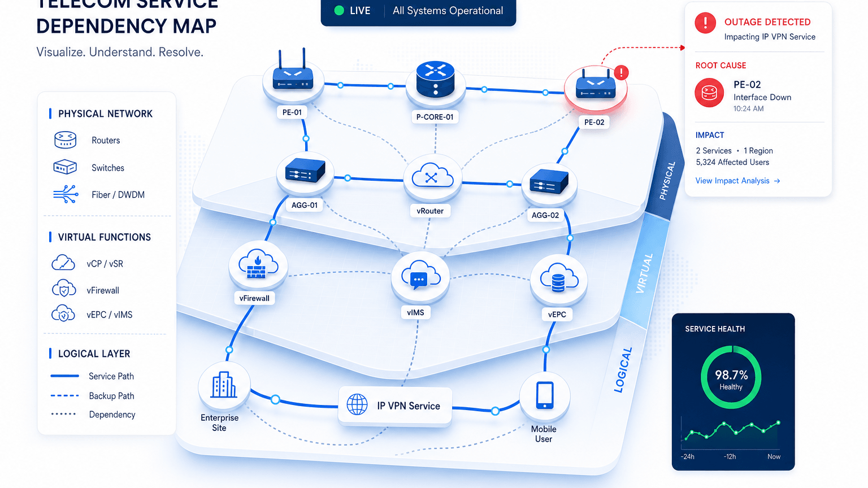Click the PE-02 router with outage alert

(x=595, y=87)
